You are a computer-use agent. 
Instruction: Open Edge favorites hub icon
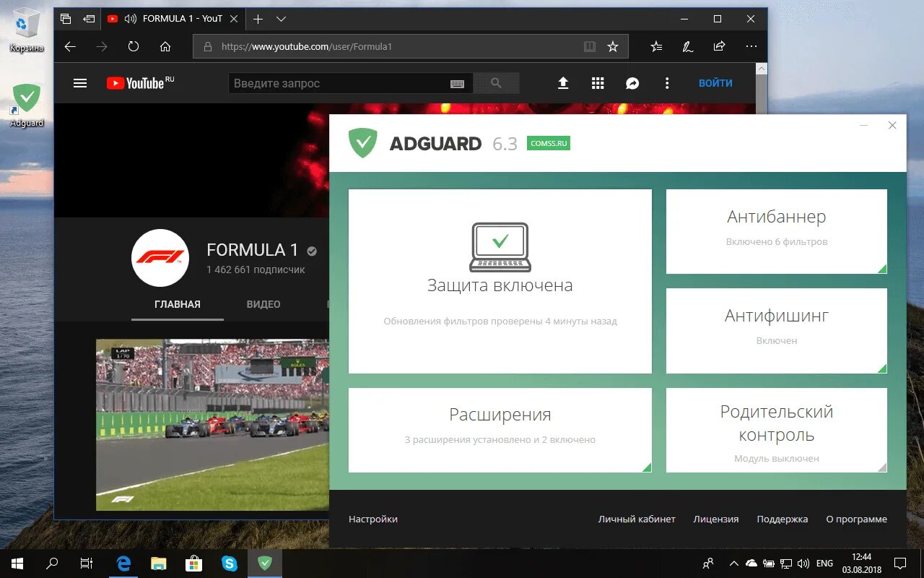point(656,46)
